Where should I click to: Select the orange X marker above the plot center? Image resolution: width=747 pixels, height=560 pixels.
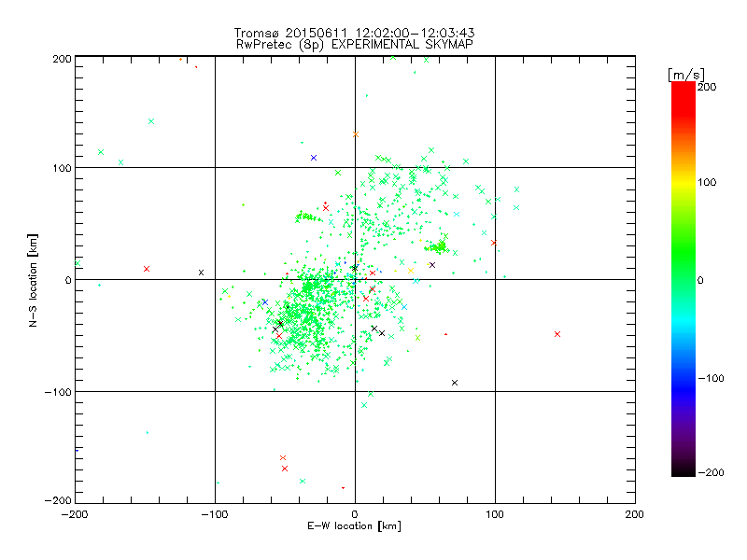click(x=356, y=134)
